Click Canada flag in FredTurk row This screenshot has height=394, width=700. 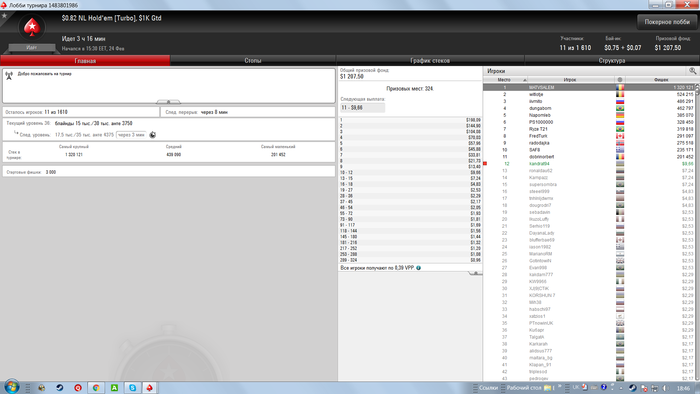[x=620, y=136]
